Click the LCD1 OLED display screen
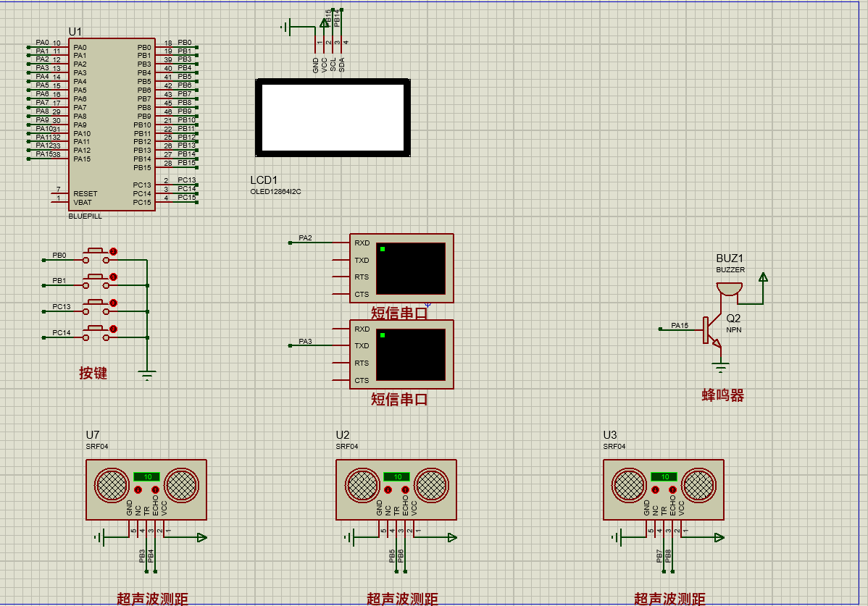The image size is (868, 606). [333, 118]
